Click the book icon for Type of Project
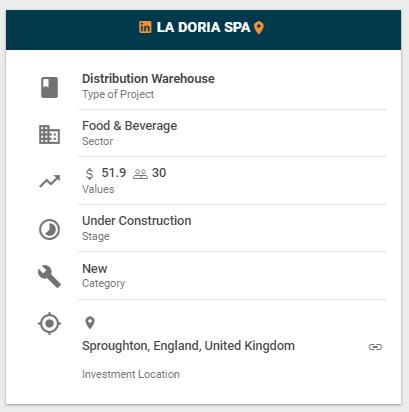 49,88
